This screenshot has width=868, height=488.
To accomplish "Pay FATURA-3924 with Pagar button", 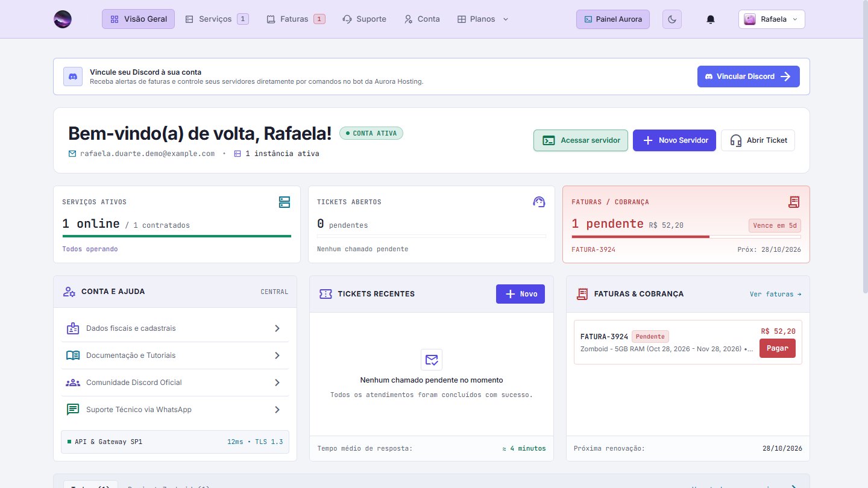I will click(778, 348).
